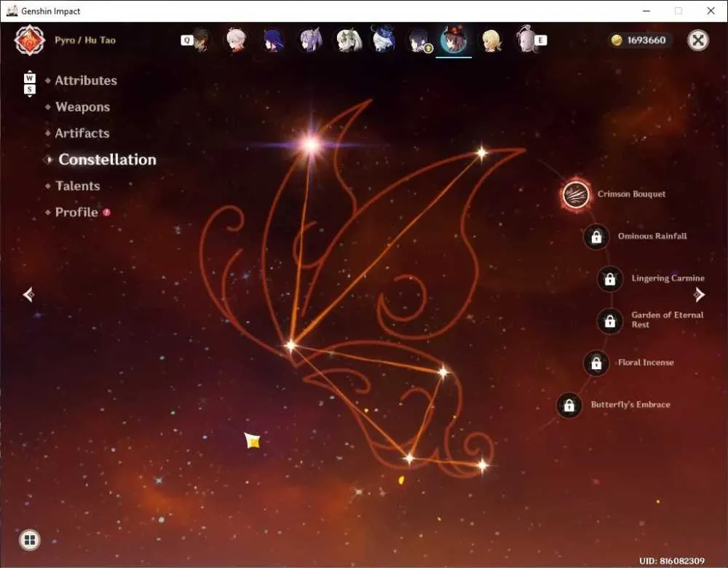Image resolution: width=728 pixels, height=568 pixels.
Task: Go to the Artifacts section
Action: point(82,133)
